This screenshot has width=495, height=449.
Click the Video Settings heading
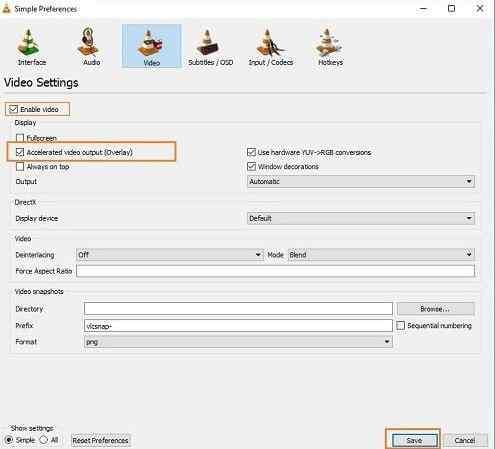[41, 82]
